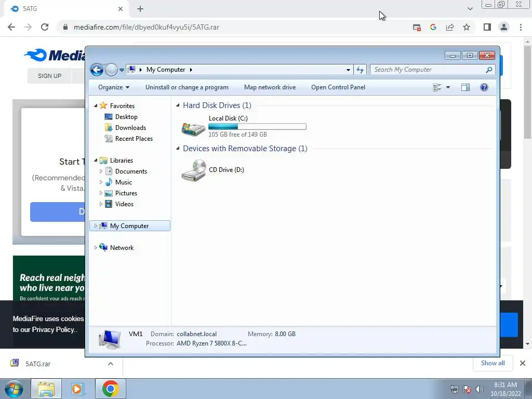The image size is (532, 399).
Task: Open Explorer help icon
Action: (484, 87)
